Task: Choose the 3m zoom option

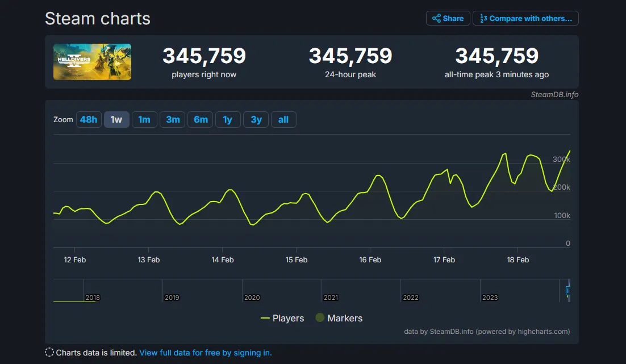Action: pyautogui.click(x=173, y=119)
